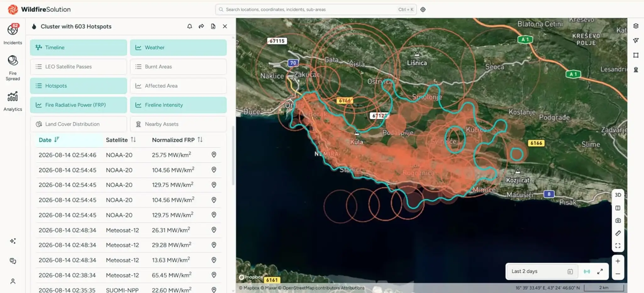Image resolution: width=644 pixels, height=293 pixels.
Task: Toggle the Fireline Intensity chart
Action: (178, 105)
